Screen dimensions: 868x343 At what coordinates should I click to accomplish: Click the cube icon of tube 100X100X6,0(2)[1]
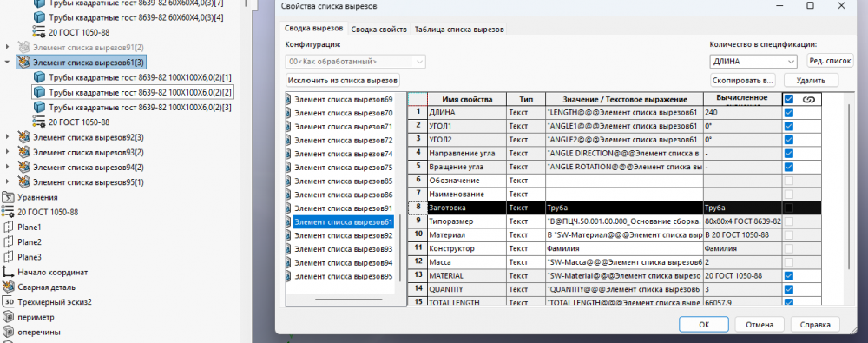click(39, 77)
